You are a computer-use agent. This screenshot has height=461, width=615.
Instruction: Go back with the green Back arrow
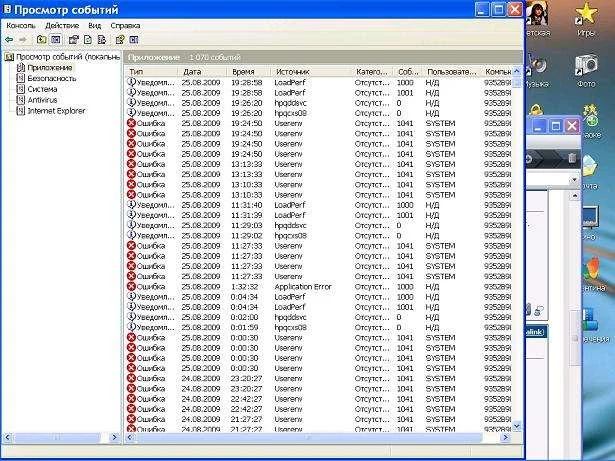point(9,40)
